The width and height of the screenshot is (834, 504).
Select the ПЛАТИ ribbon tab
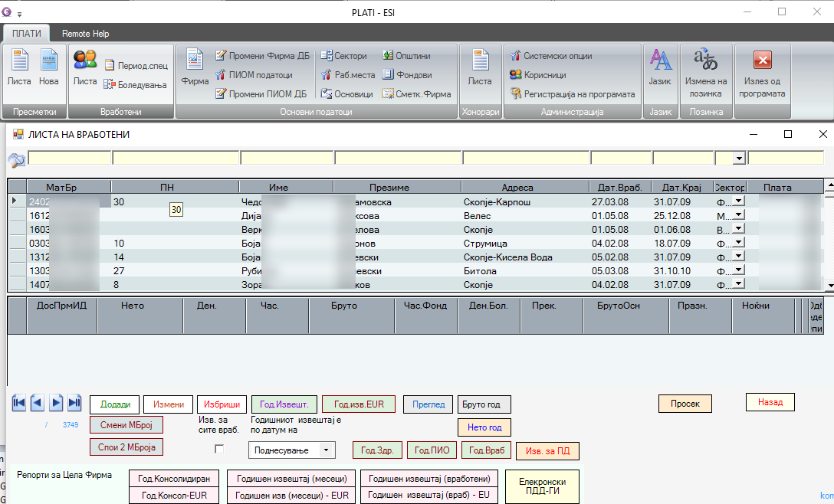pos(27,34)
